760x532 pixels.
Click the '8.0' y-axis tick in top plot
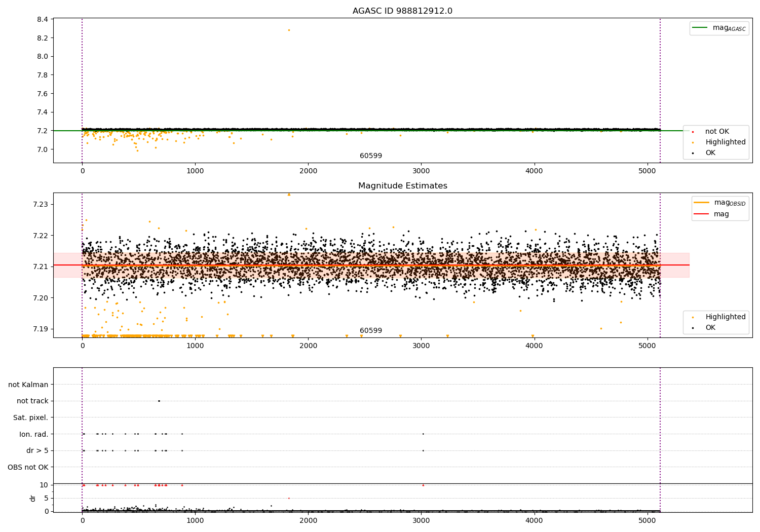coord(43,57)
